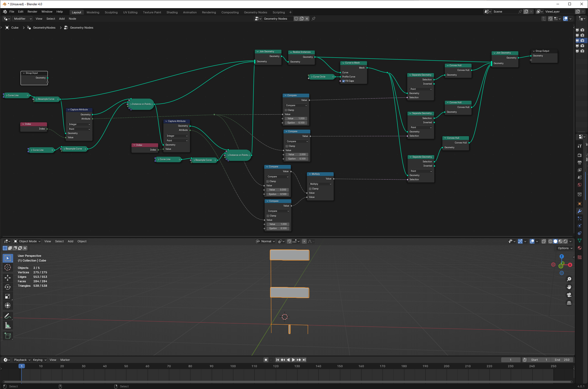Toggle snapping in node editor header
Image resolution: width=588 pixels, height=389 pixels.
[550, 19]
